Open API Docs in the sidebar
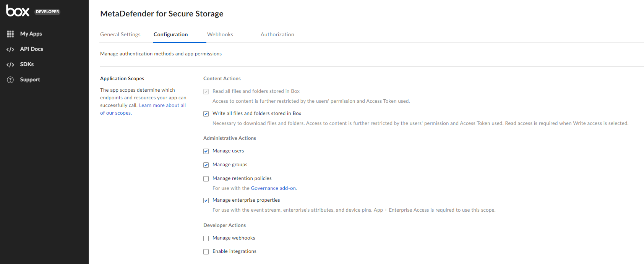The width and height of the screenshot is (644, 264). click(x=32, y=49)
